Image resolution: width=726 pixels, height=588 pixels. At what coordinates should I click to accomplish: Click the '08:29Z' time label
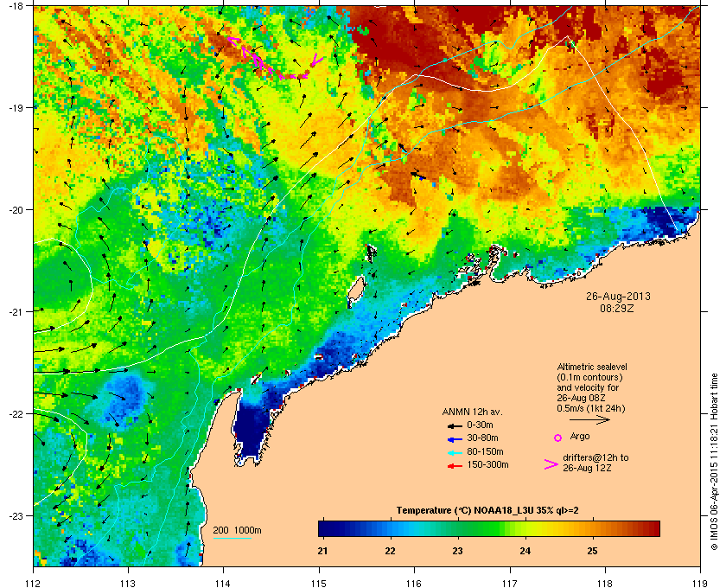pyautogui.click(x=617, y=308)
